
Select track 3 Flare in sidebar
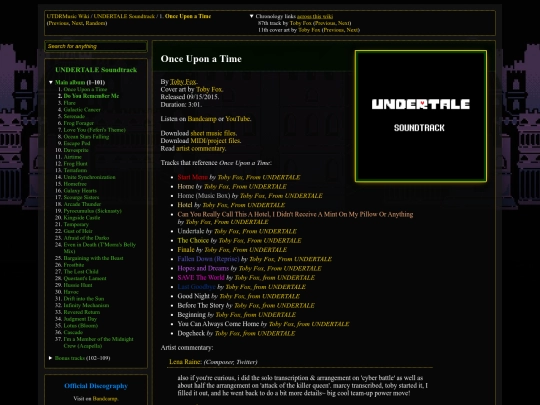pyautogui.click(x=70, y=103)
